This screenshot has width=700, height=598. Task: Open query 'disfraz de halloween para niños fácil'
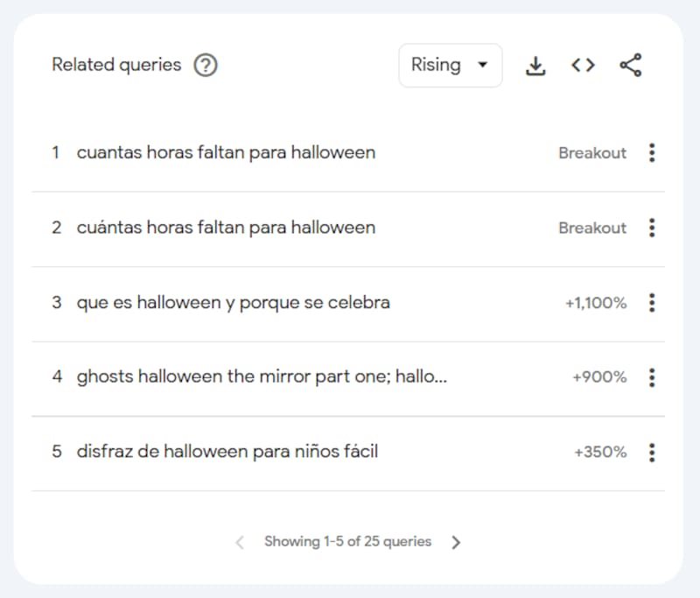coord(227,452)
